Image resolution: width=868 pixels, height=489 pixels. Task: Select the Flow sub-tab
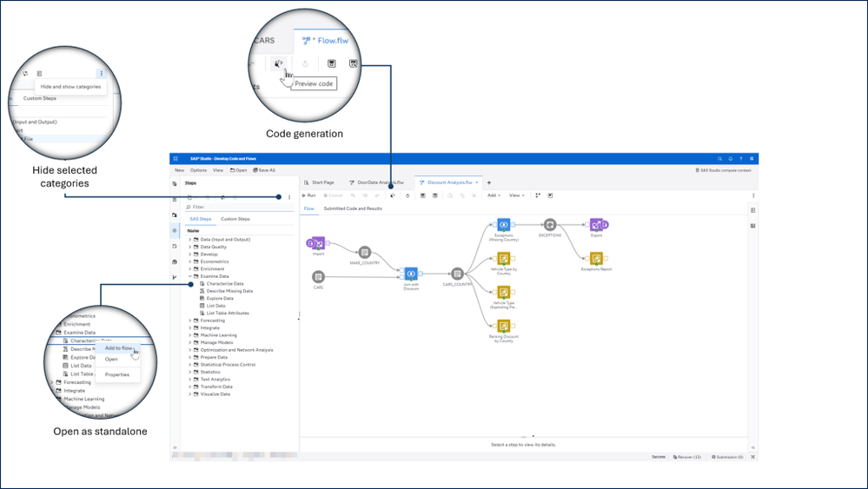[309, 208]
